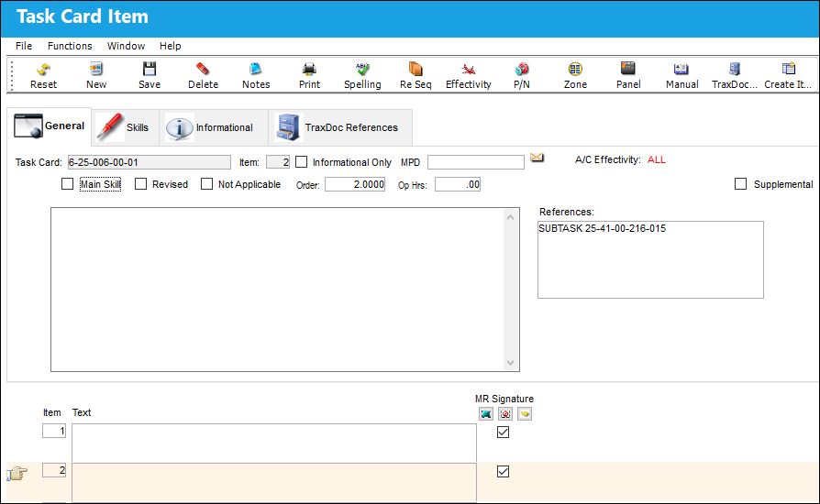
Task: Click the Item number box showing 1
Action: [54, 431]
